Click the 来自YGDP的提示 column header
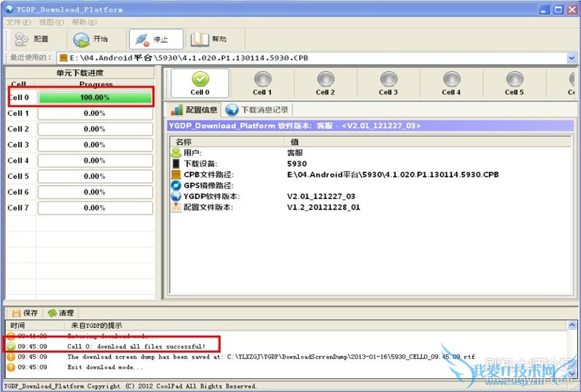This screenshot has width=581, height=392. point(316,325)
